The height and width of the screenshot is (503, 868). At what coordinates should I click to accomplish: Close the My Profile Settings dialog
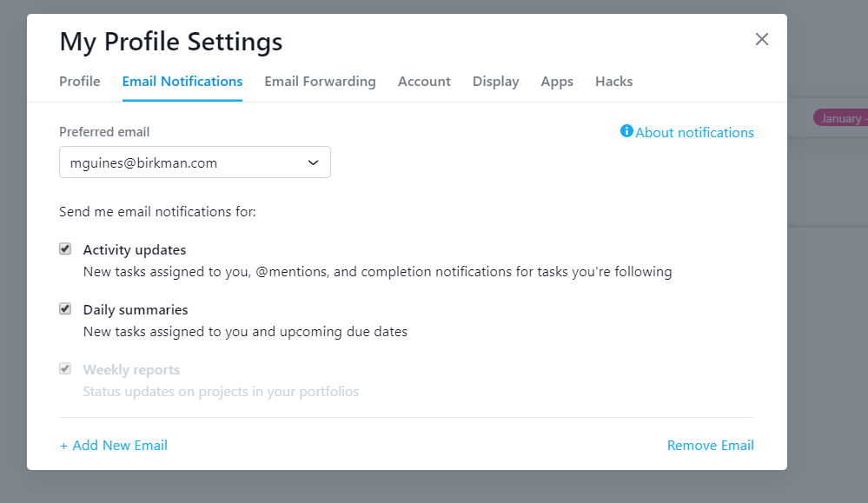click(762, 39)
